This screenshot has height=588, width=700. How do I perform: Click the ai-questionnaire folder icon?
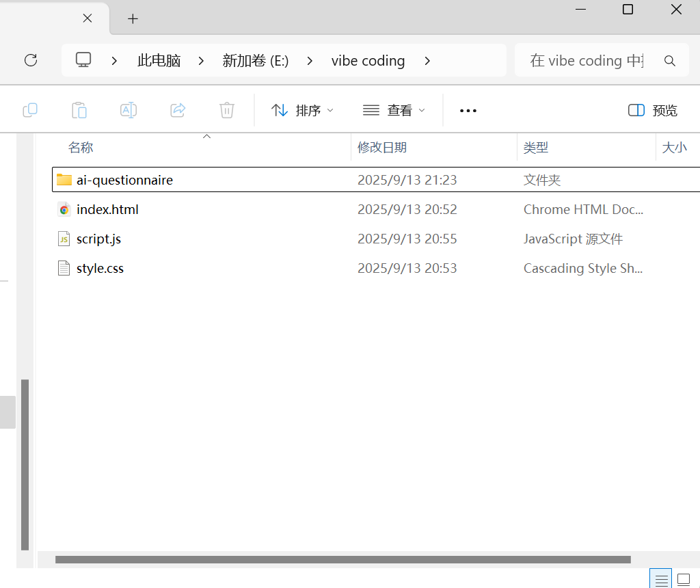[64, 180]
